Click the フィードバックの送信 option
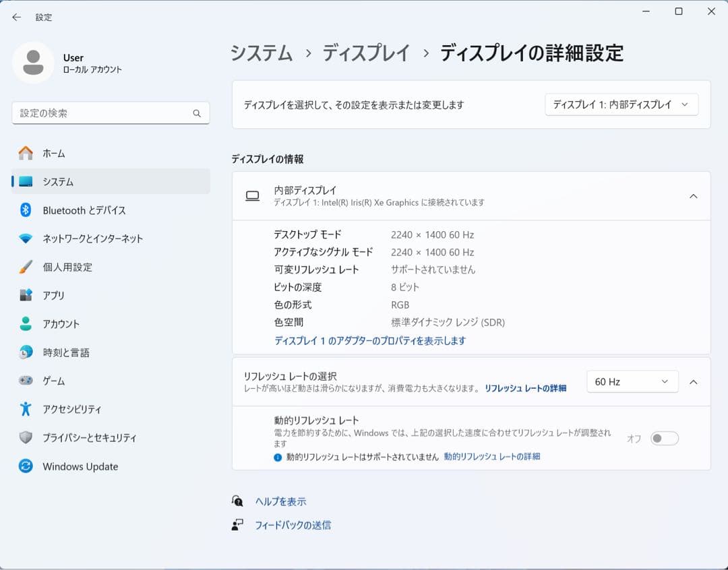 click(294, 526)
